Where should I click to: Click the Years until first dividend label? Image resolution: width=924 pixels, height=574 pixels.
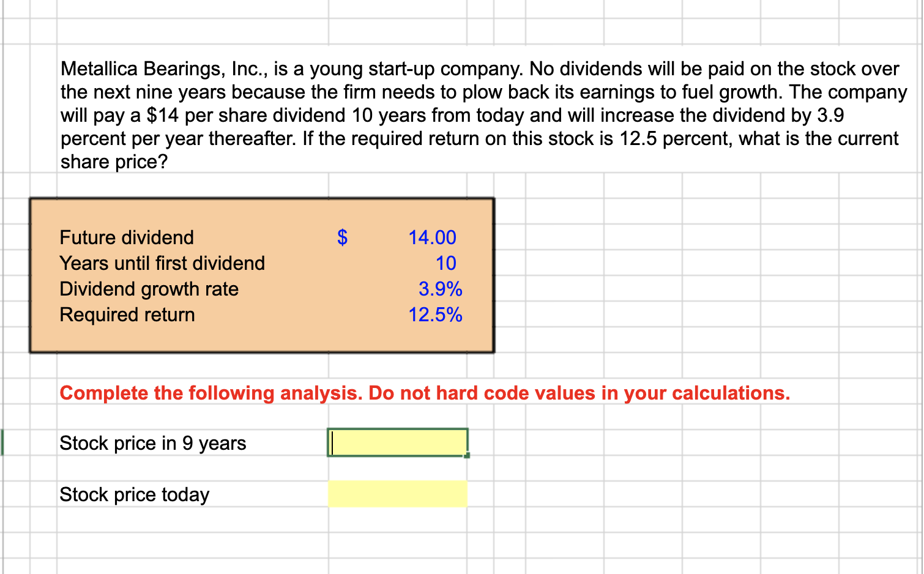162,263
